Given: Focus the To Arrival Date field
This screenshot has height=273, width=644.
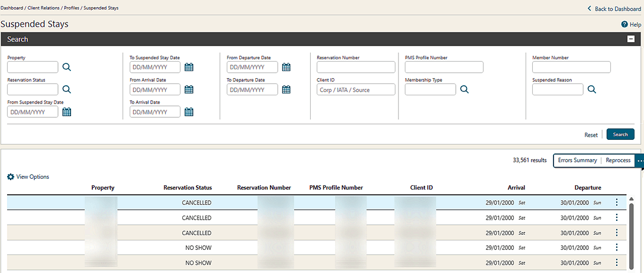Looking at the screenshot, I should pos(155,111).
